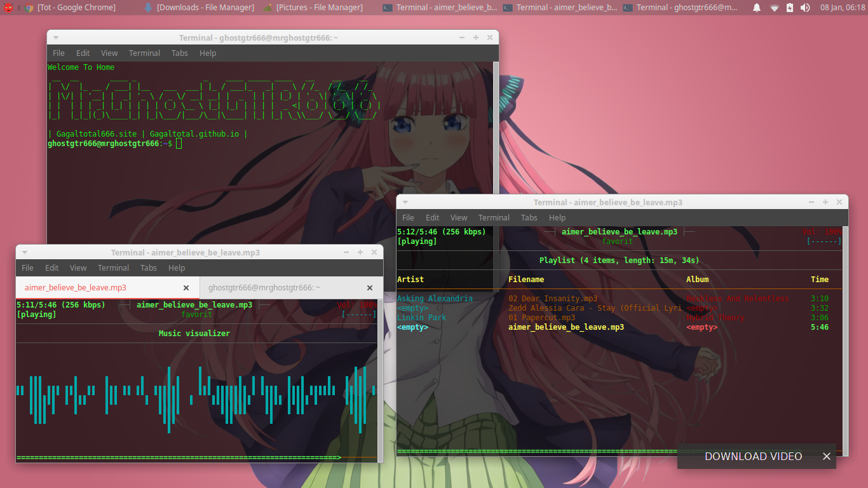Open the window menu triangle on the bottom-left terminal
Image resolution: width=868 pixels, height=488 pixels.
[x=25, y=252]
